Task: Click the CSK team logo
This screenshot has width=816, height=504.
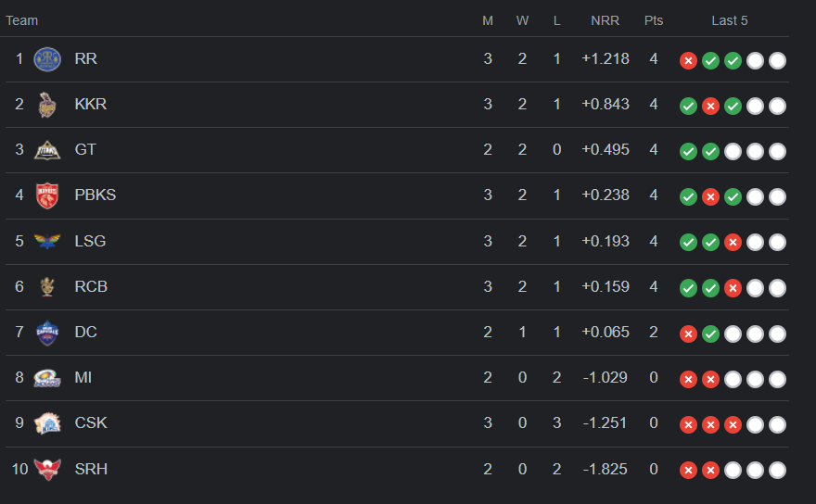Action: pyautogui.click(x=47, y=423)
